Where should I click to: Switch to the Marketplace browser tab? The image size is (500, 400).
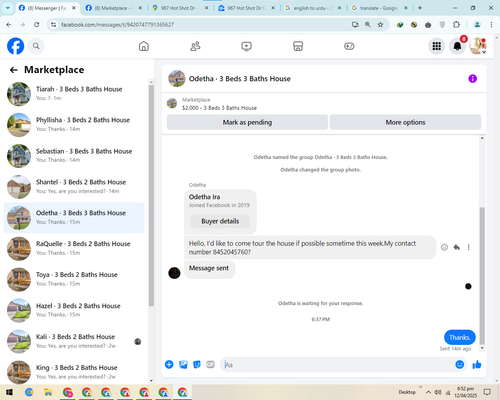click(x=113, y=8)
